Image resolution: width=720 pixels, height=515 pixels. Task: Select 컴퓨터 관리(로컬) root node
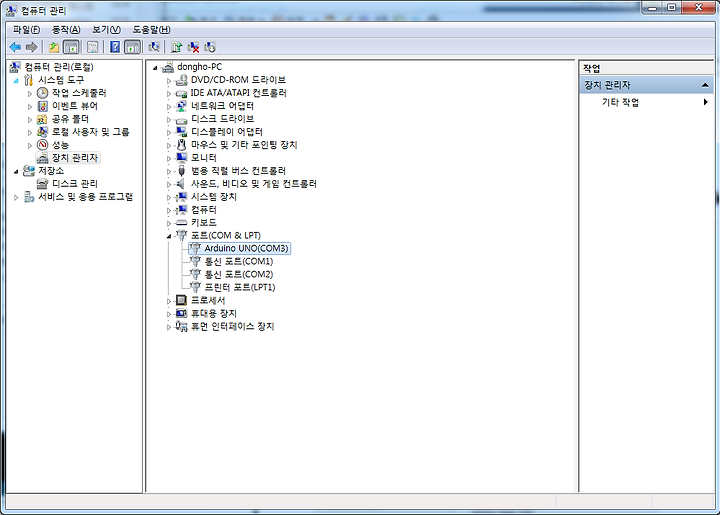pyautogui.click(x=59, y=67)
